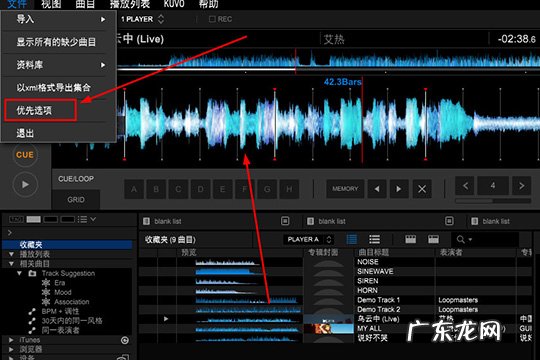
Task: Expand the 浏览器 tree node
Action: [x=11, y=349]
